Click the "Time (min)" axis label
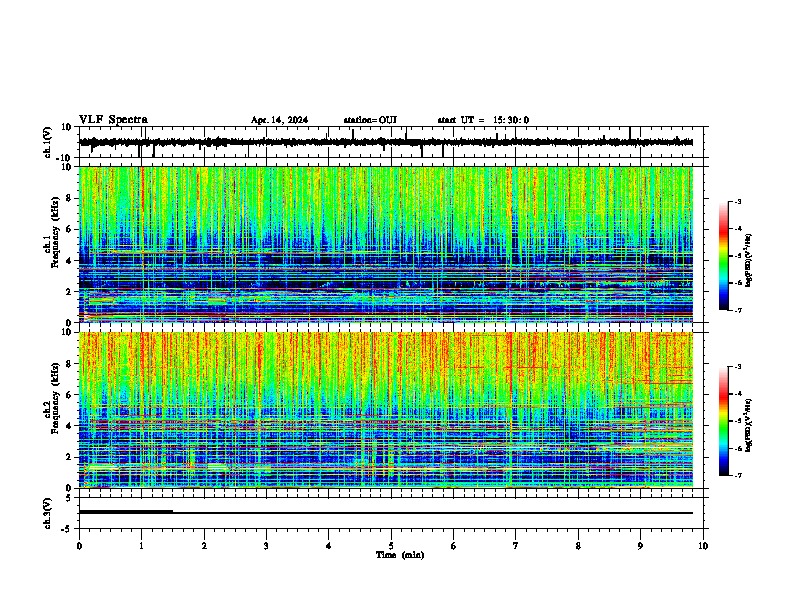792x612 pixels. (400, 555)
